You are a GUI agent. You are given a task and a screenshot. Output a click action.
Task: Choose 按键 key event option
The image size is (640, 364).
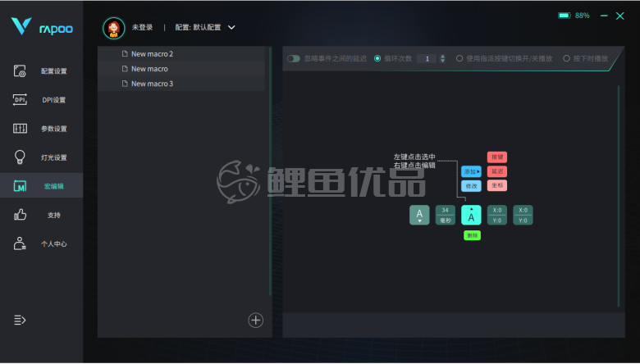(497, 157)
